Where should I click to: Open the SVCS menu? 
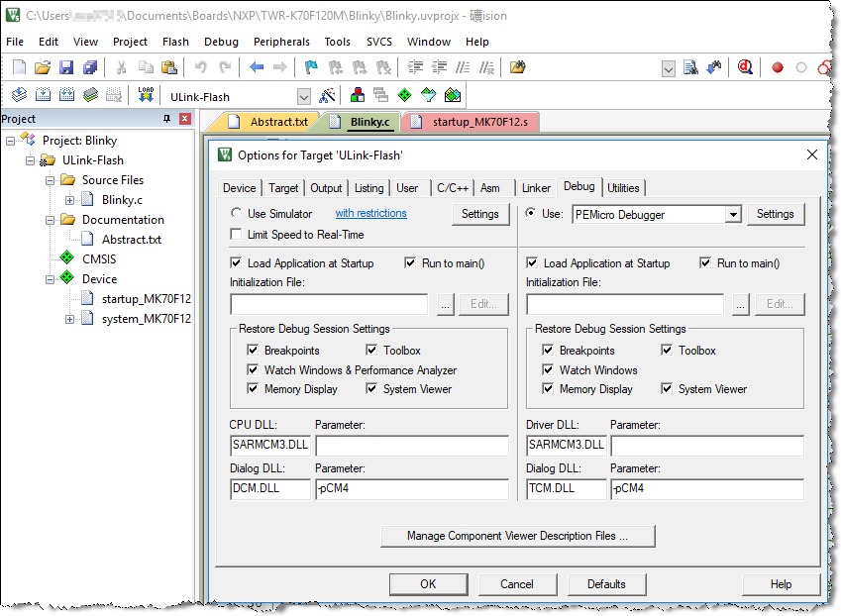point(379,42)
